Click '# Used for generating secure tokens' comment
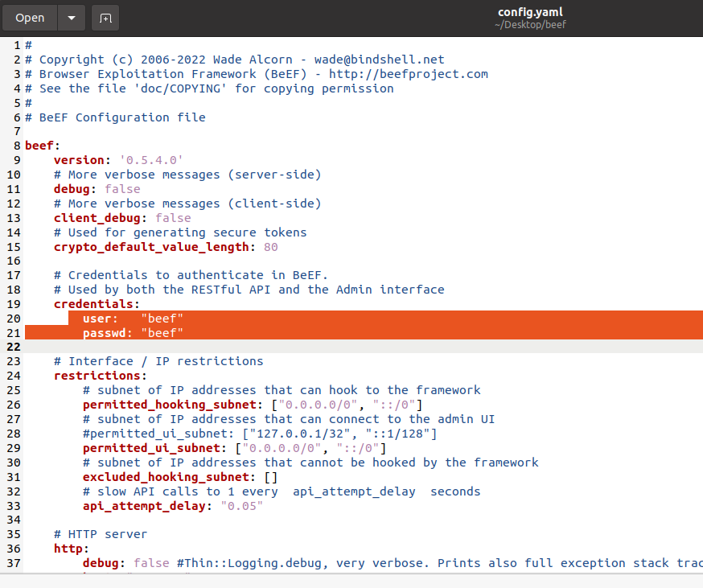The image size is (703, 588). point(180,232)
